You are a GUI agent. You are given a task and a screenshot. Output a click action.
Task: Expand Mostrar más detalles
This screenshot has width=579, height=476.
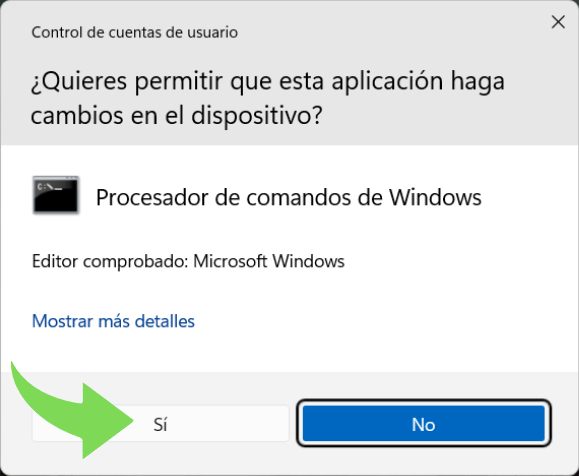tap(113, 321)
